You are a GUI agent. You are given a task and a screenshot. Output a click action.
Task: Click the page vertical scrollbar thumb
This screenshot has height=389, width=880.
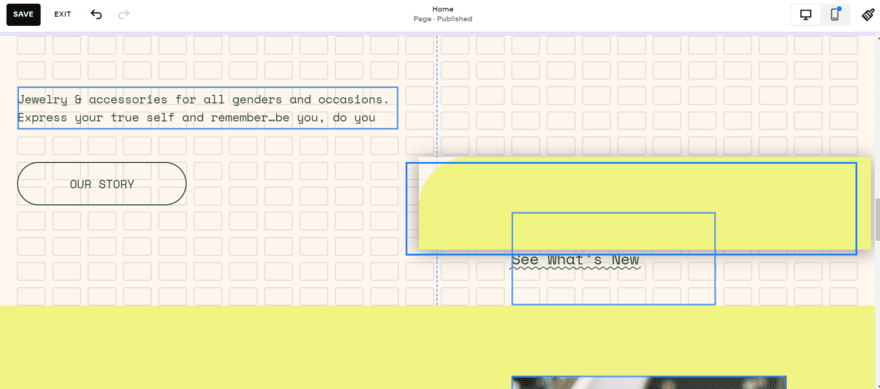[877, 219]
